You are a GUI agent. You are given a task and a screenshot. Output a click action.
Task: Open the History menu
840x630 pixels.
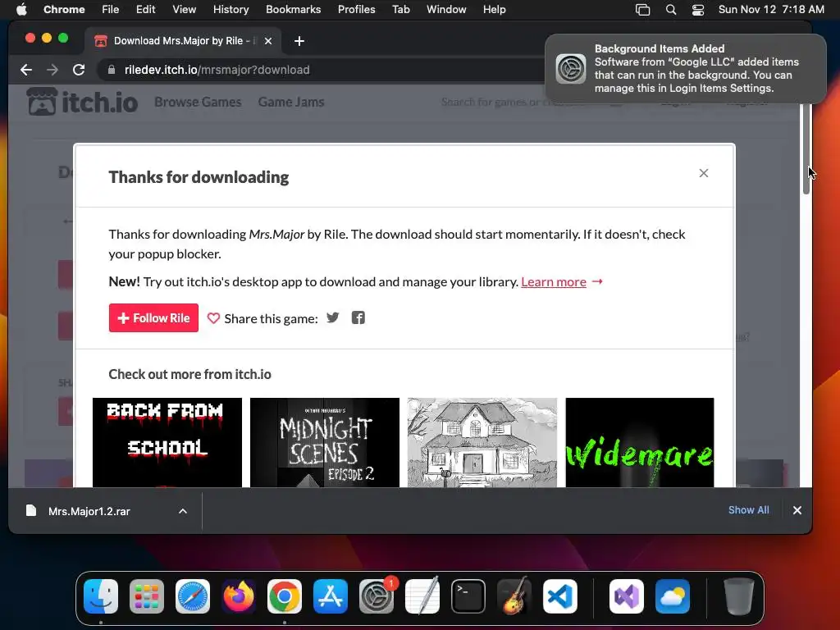click(231, 9)
